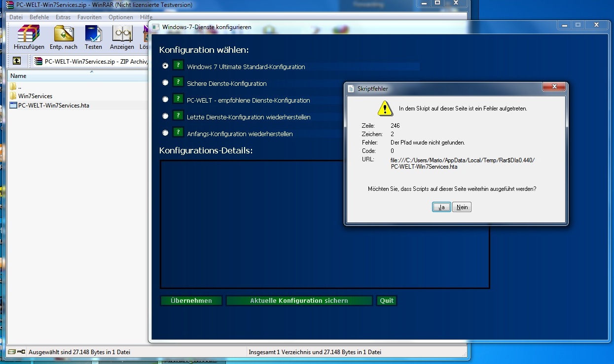Maximize the Windows-7-Dienste konfigurieren window

tap(578, 25)
